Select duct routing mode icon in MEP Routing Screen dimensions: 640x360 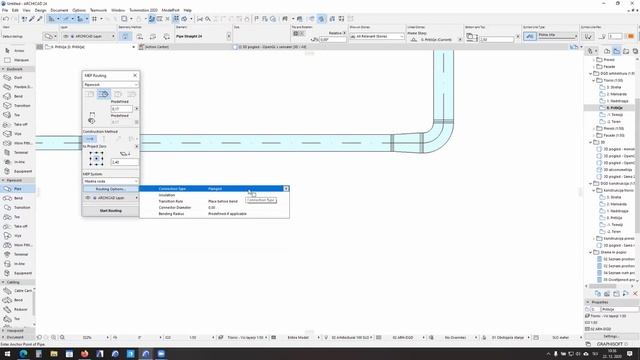tap(90, 94)
